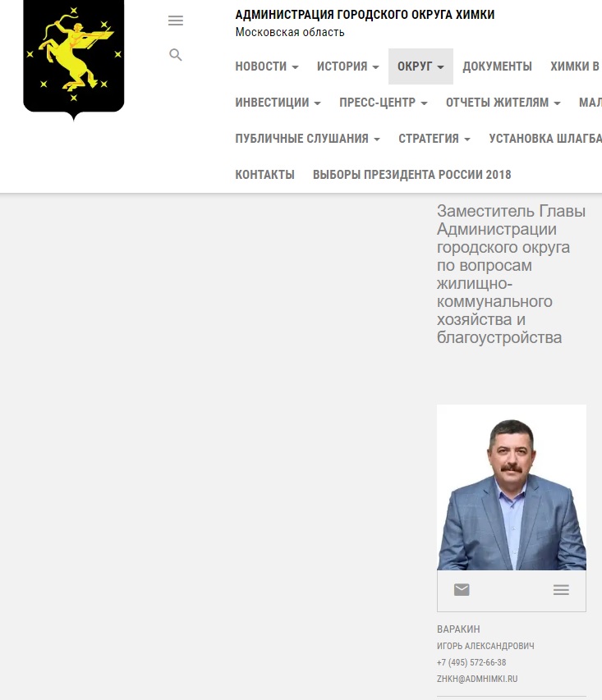The width and height of the screenshot is (602, 700).
Task: Expand the СТРАТЕГИЯ dropdown menu
Action: point(434,139)
